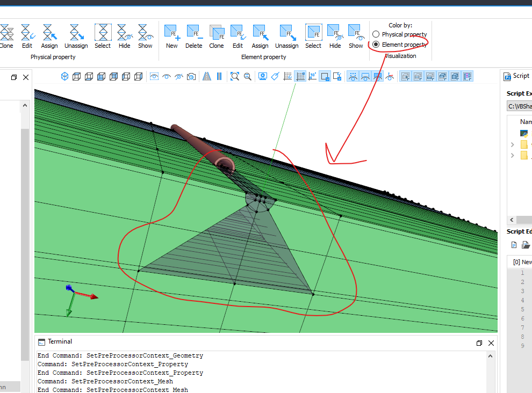Switch to the isometric view icon

(x=64, y=77)
